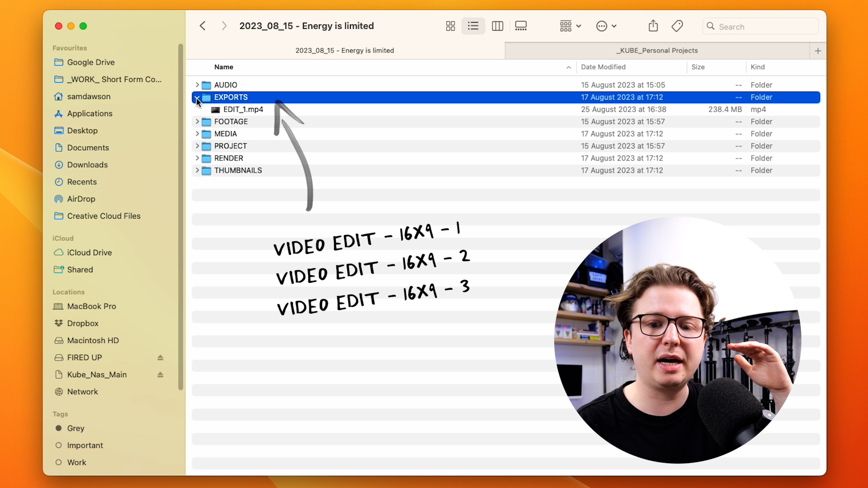Expand the THUMBNAILS folder
The height and width of the screenshot is (488, 868).
coord(197,170)
